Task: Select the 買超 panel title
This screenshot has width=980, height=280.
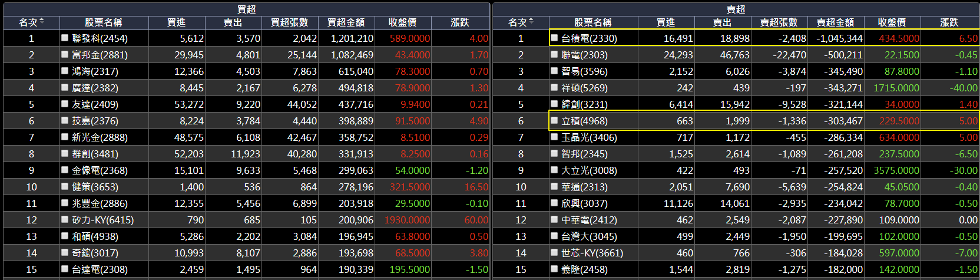Action: point(246,9)
